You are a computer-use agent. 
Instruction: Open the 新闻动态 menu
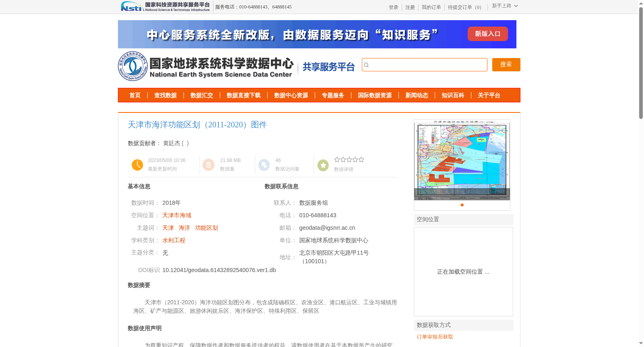tap(417, 96)
